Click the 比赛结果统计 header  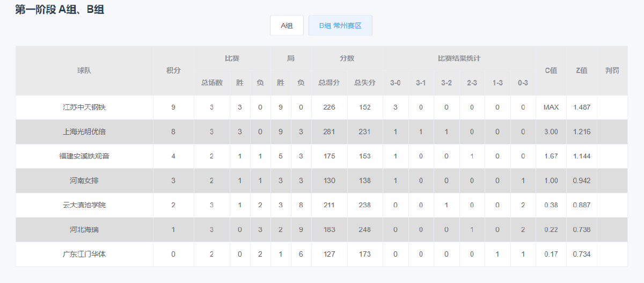459,59
